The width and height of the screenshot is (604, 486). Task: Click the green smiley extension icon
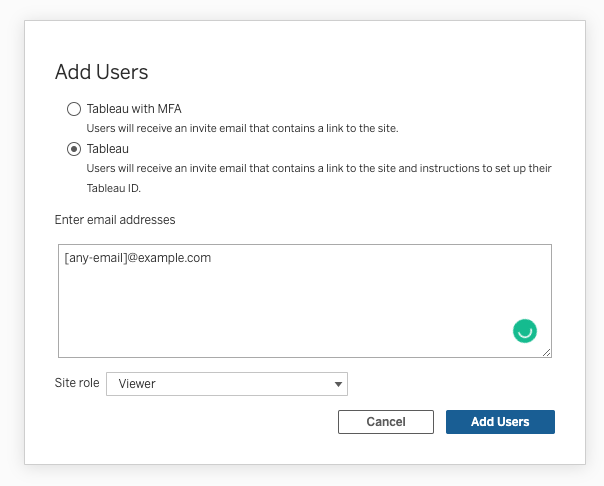525,331
